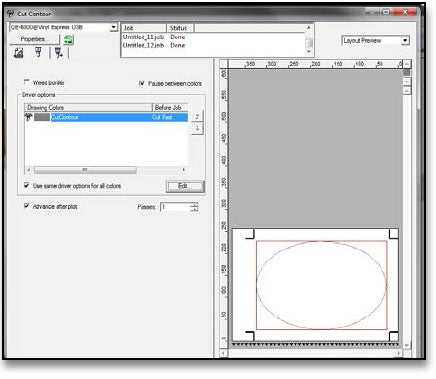436x379 pixels.
Task: Increase the Passes stepper value
Action: (x=194, y=205)
